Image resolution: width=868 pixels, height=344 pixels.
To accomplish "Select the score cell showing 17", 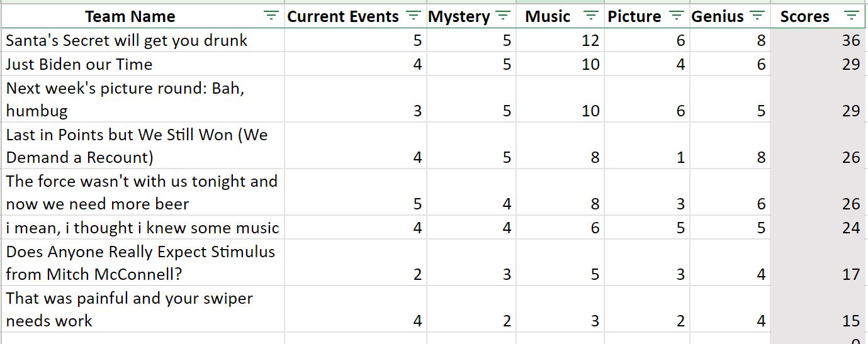I will 818,262.
